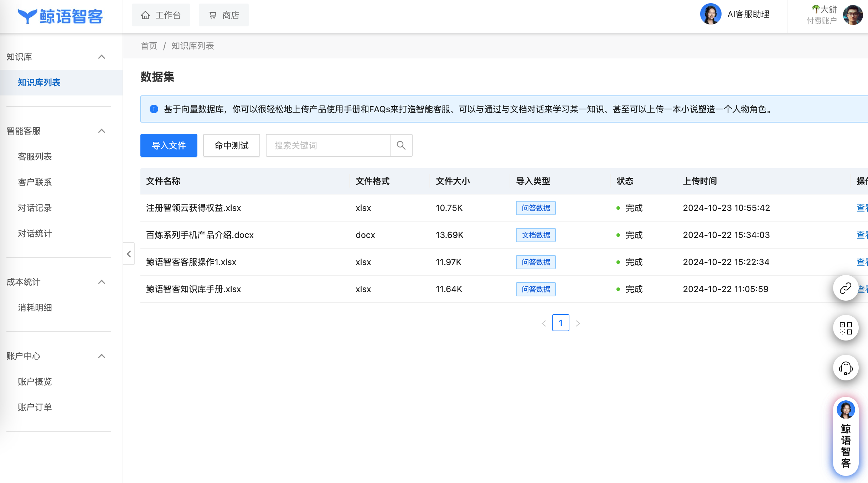Click the floating headset support icon

(x=846, y=368)
